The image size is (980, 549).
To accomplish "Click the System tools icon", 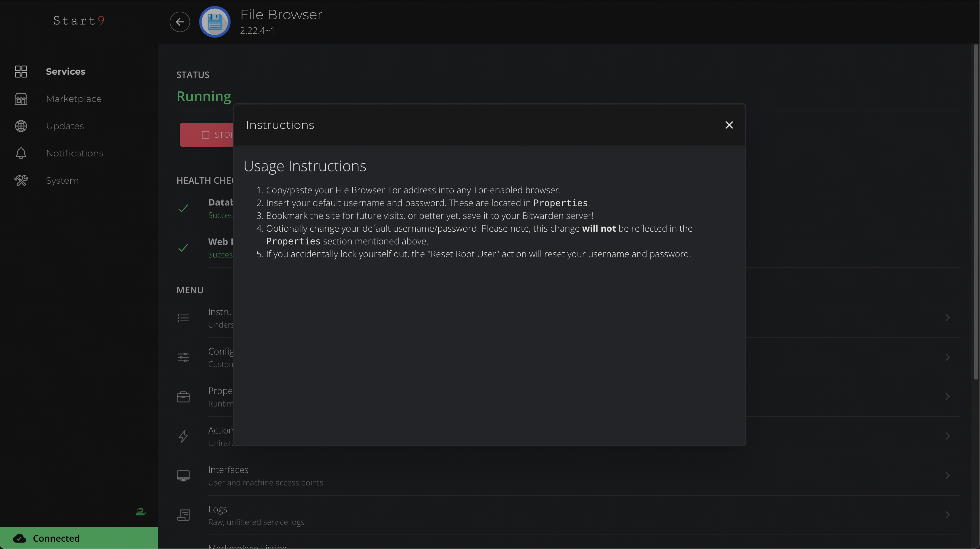I will (x=21, y=181).
